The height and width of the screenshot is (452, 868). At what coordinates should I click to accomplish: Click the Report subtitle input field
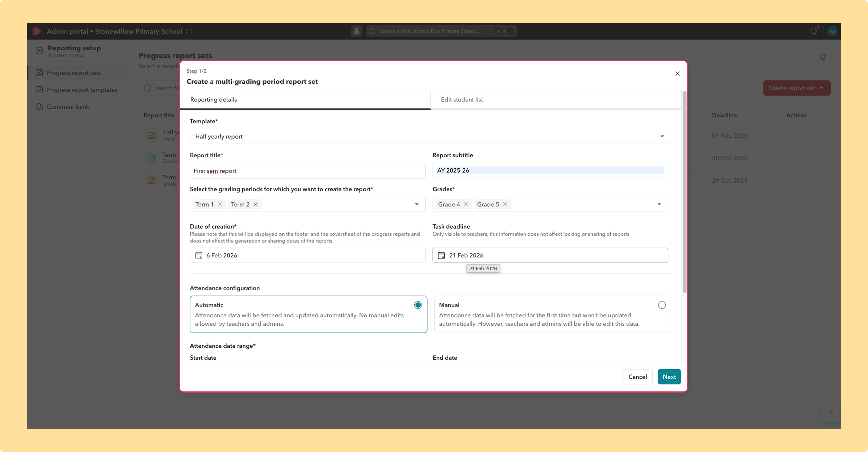tap(550, 171)
